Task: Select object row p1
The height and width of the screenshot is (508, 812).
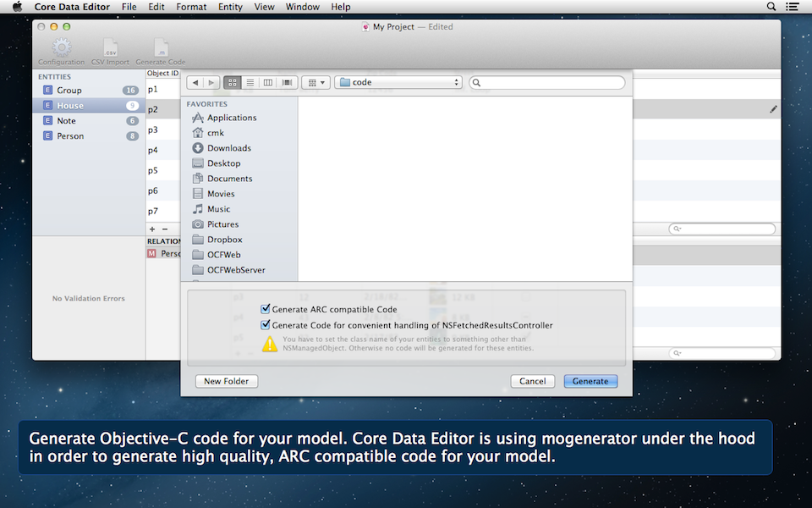Action: pos(163,89)
